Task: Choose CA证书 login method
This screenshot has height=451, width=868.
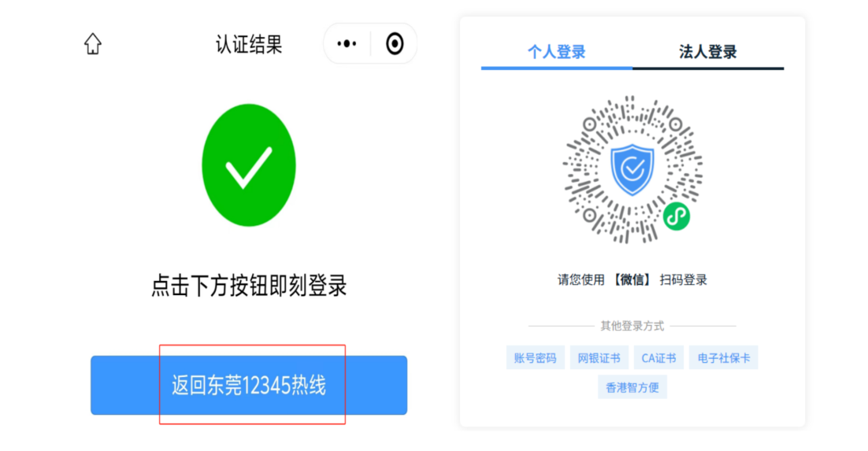Action: pyautogui.click(x=658, y=358)
